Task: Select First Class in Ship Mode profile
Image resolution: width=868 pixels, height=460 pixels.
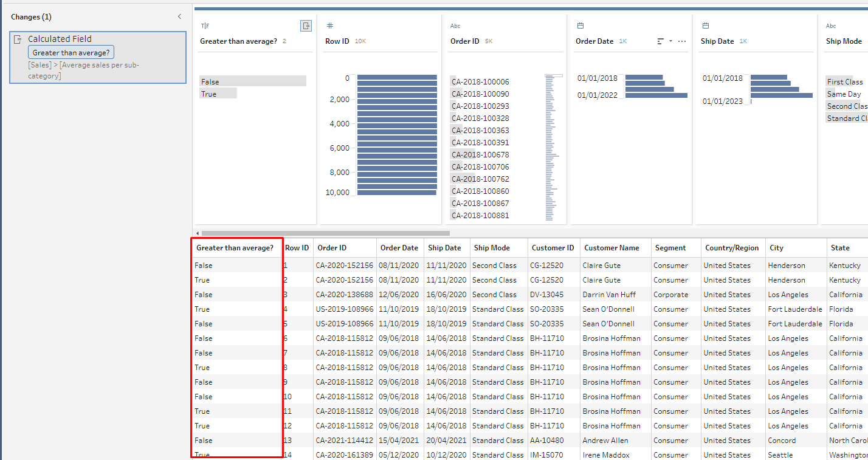Action: (x=844, y=81)
